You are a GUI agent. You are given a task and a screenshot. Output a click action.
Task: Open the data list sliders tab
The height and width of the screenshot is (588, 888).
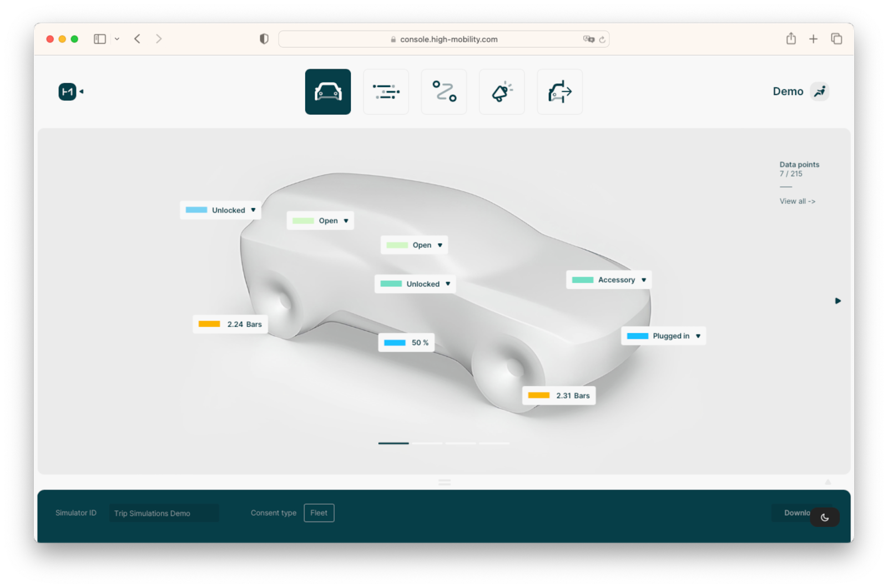[x=386, y=92]
